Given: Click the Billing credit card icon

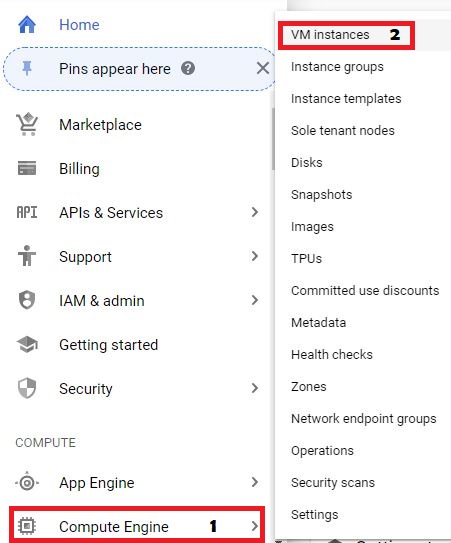Looking at the screenshot, I should pos(27,168).
